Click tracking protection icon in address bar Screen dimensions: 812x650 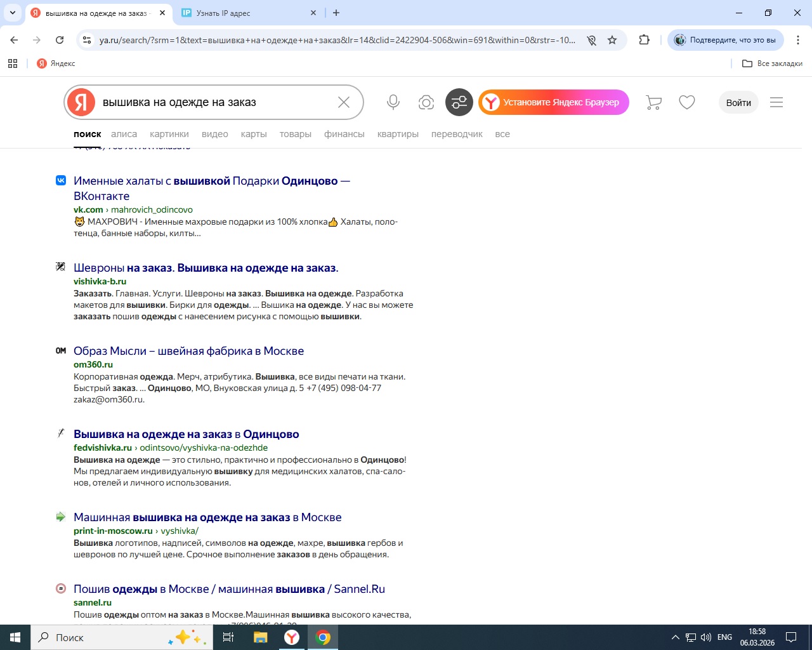(x=591, y=40)
